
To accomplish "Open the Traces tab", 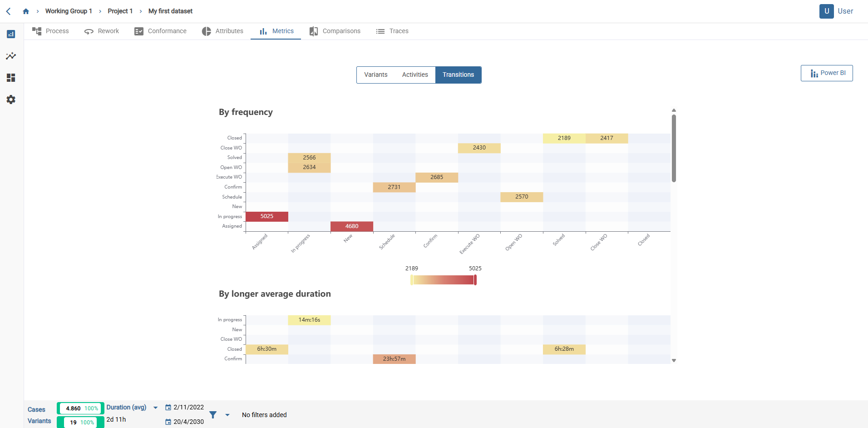I will 392,31.
